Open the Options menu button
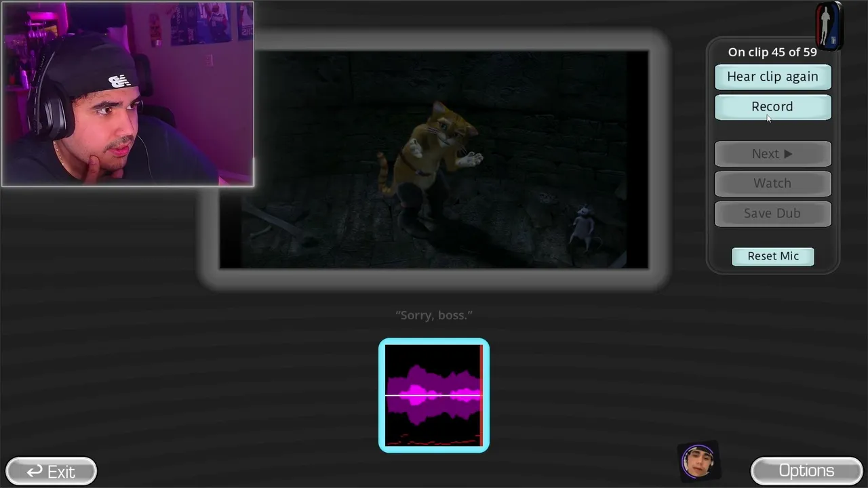868x488 pixels. point(806,471)
